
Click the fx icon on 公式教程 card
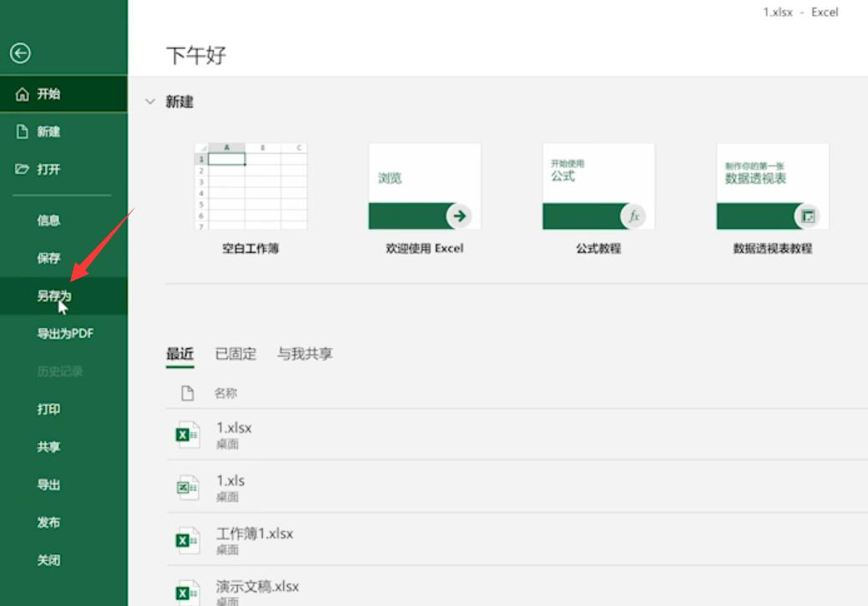(x=633, y=216)
